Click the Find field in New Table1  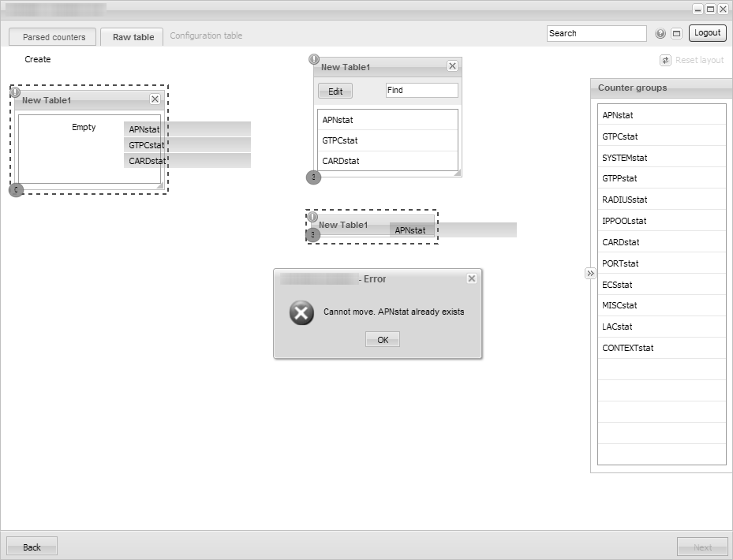click(x=421, y=90)
